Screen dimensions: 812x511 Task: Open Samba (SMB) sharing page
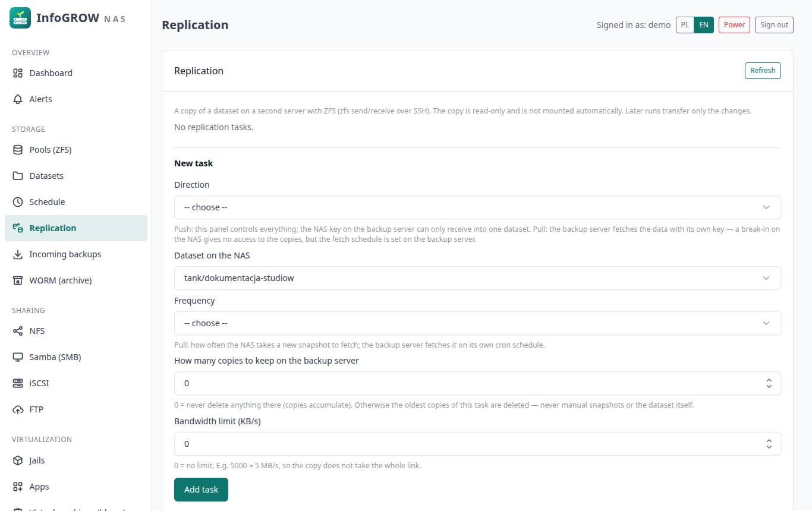(x=76, y=357)
